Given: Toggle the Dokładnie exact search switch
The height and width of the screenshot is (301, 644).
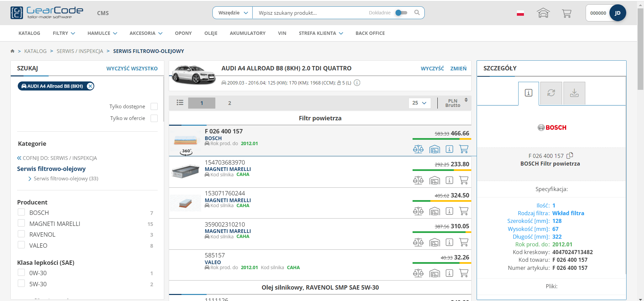Looking at the screenshot, I should point(401,13).
